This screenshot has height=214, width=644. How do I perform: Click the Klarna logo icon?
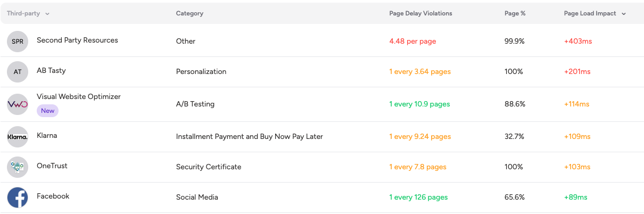coord(18,137)
